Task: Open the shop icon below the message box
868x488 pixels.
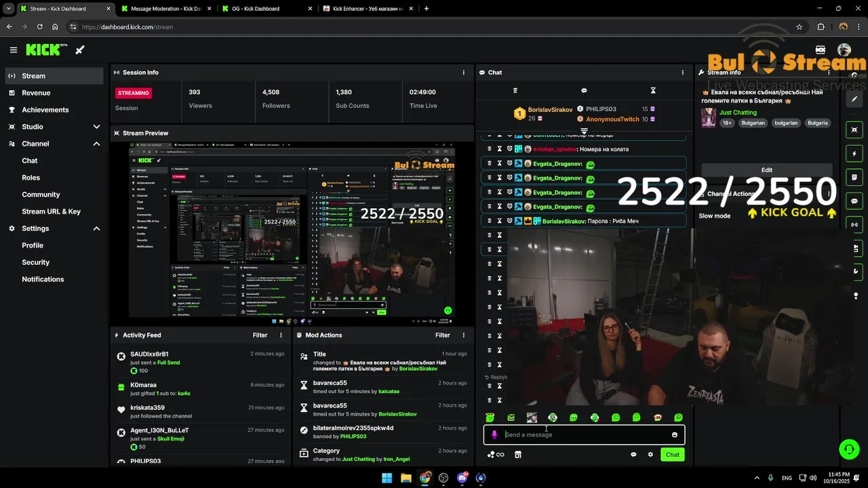Action: tap(517, 455)
